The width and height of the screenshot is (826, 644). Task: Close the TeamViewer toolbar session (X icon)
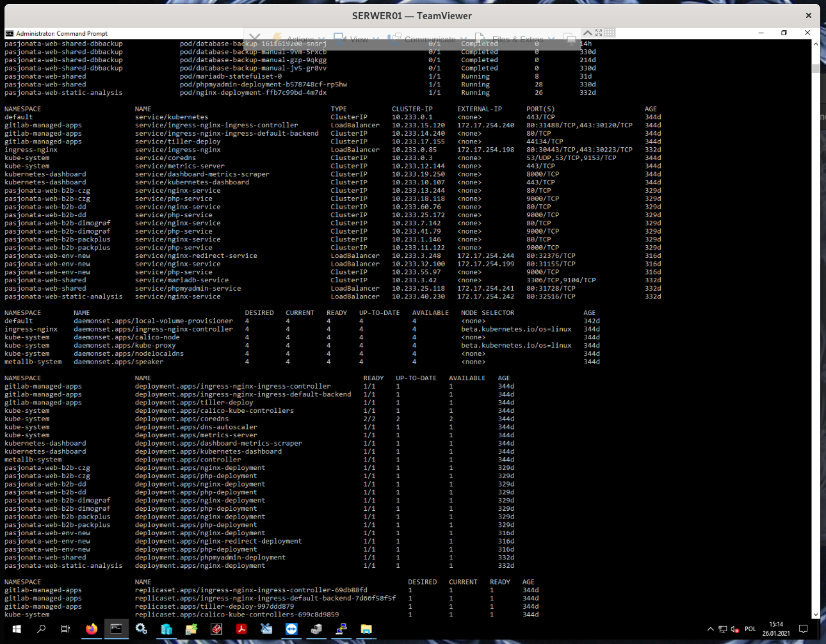(254, 38)
